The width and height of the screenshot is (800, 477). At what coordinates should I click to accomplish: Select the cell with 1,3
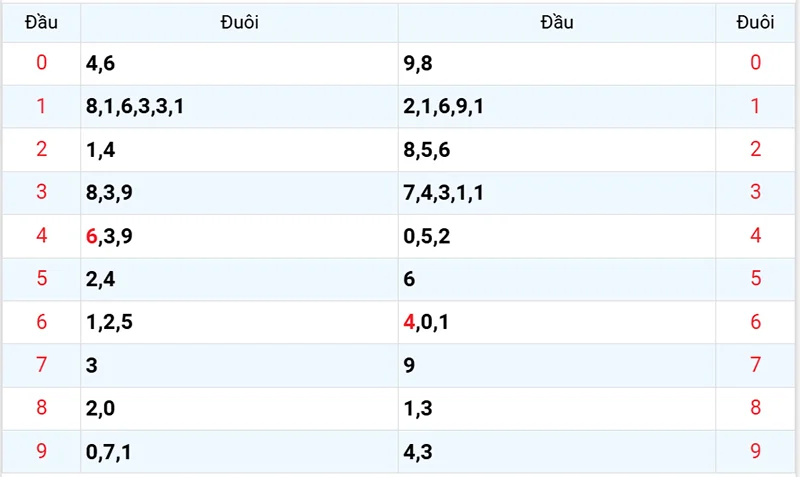click(x=418, y=409)
